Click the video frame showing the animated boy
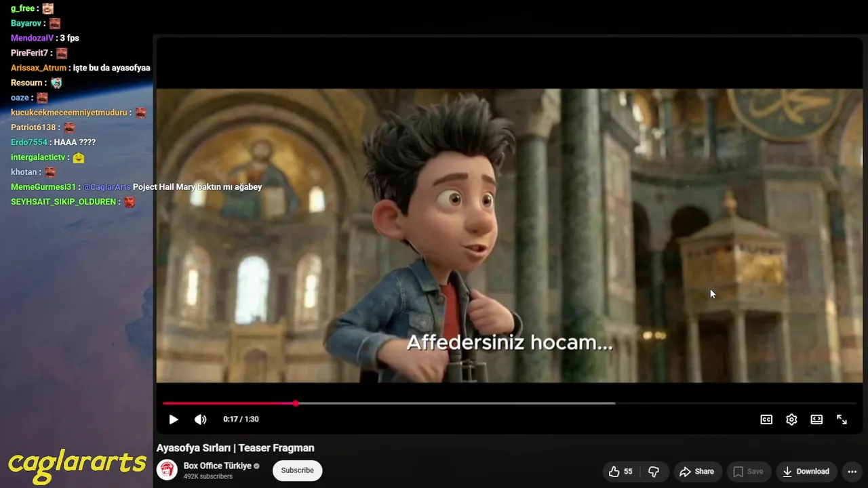This screenshot has width=868, height=488. click(509, 236)
